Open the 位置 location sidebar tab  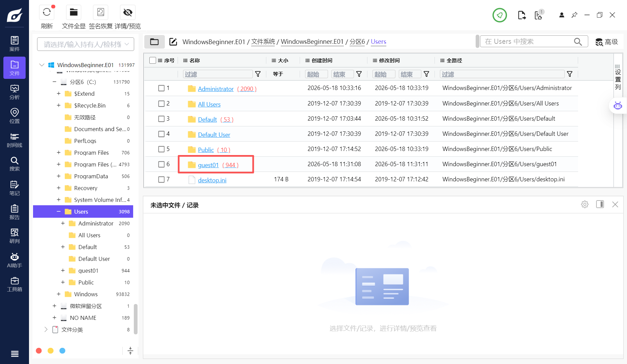(x=14, y=116)
